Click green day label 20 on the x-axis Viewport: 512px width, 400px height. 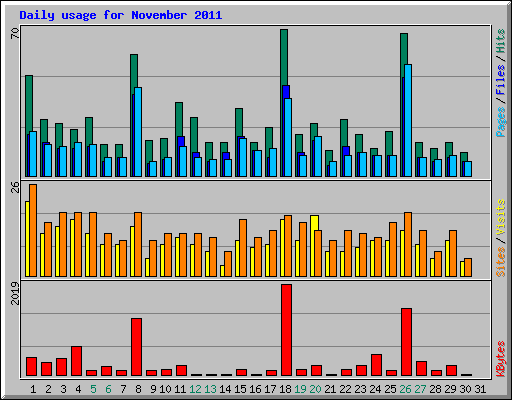tap(315, 389)
